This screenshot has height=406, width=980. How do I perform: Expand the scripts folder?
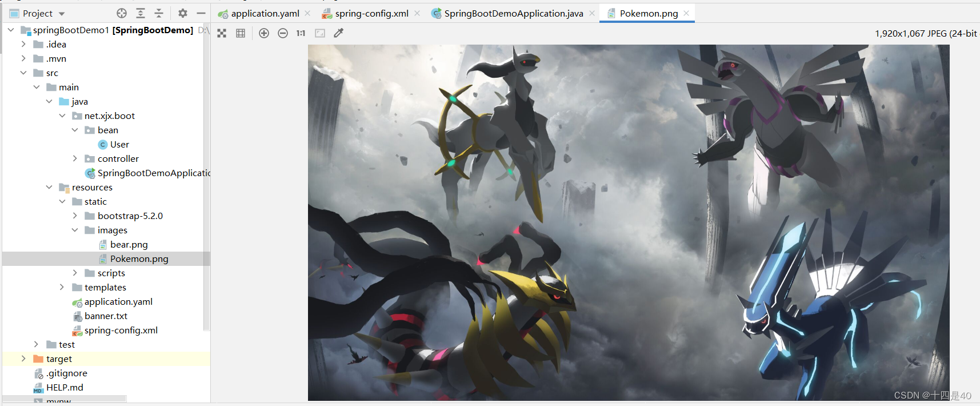pos(75,273)
